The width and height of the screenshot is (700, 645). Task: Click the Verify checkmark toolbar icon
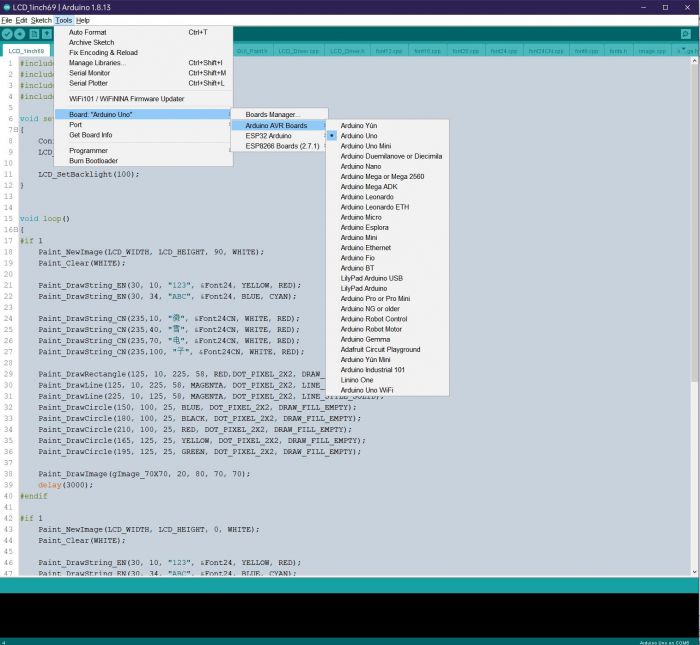click(7, 34)
